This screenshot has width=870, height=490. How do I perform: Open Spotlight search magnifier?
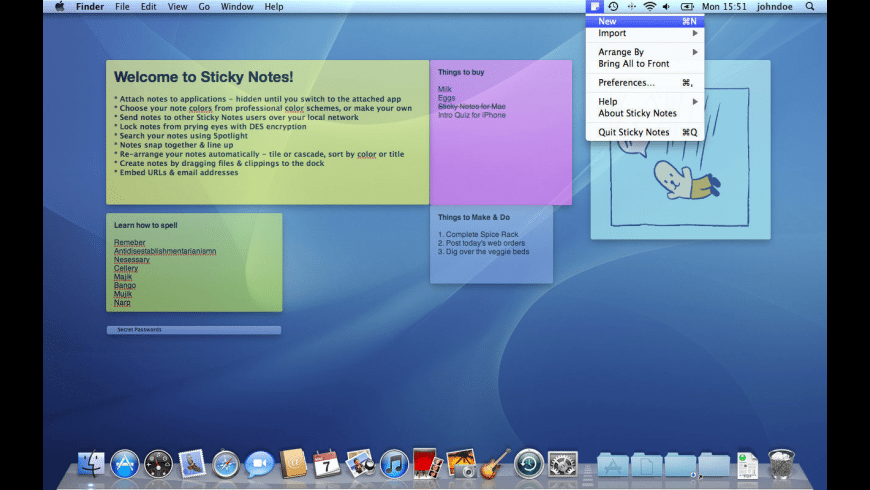coord(810,7)
